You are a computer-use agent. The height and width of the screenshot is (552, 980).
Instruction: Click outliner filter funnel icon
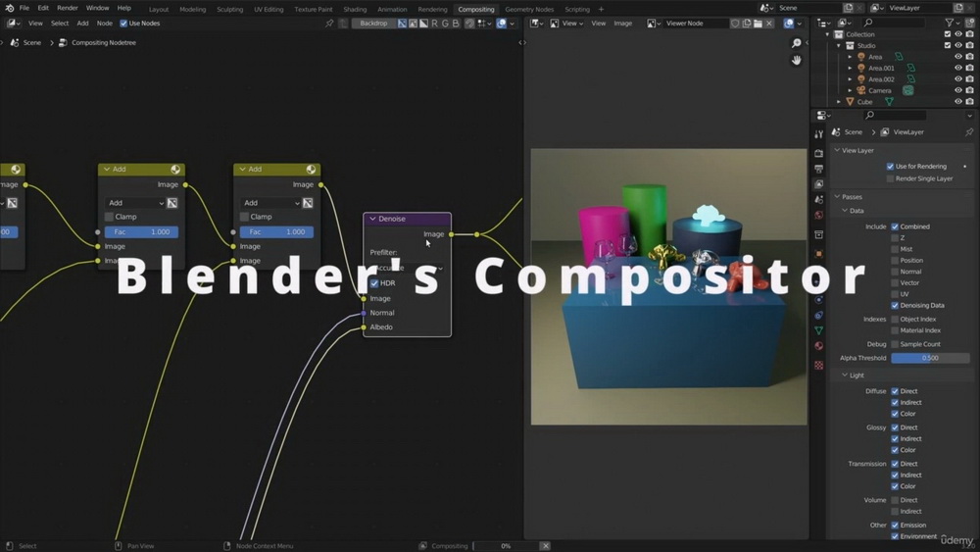tap(950, 23)
